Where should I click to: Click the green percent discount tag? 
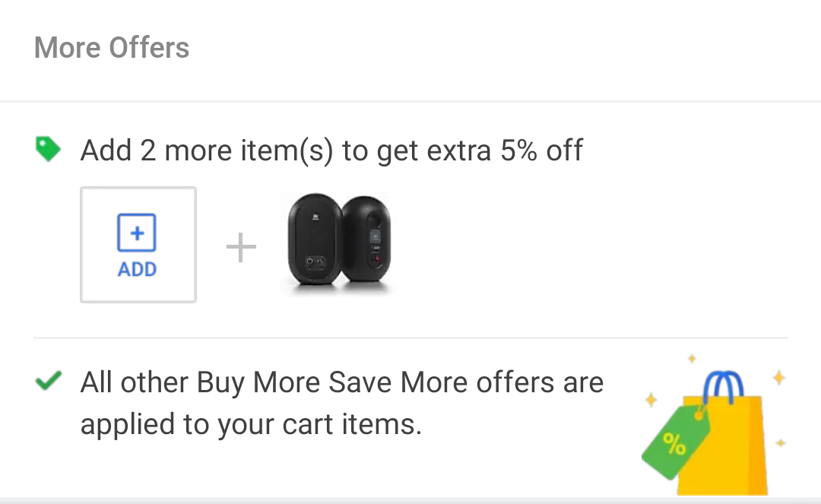click(x=676, y=442)
